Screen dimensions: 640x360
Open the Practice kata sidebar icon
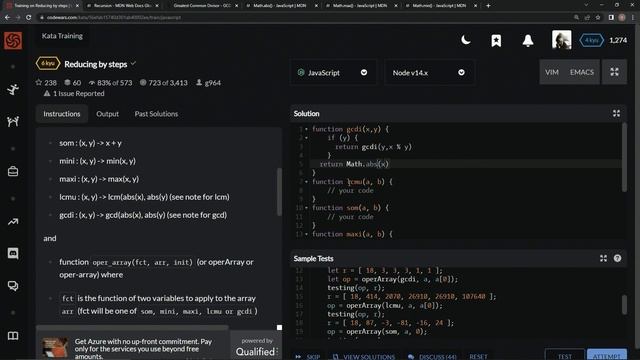(13, 89)
